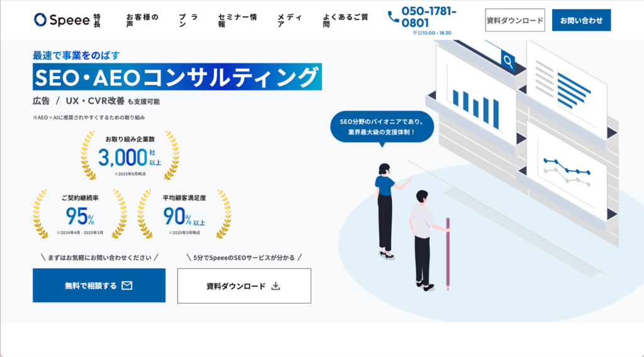The image size is (644, 357).
Task: Click the header 資料ダウンロード button
Action: tap(514, 20)
